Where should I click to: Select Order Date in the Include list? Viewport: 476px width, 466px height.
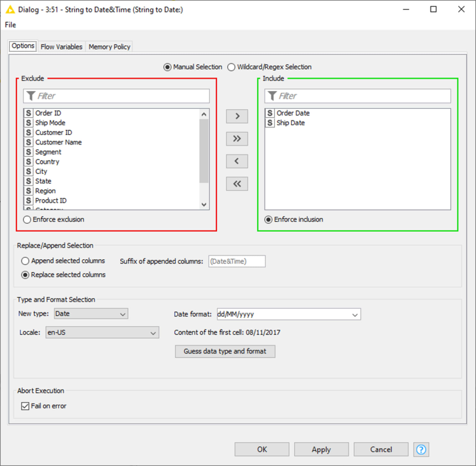pos(358,113)
